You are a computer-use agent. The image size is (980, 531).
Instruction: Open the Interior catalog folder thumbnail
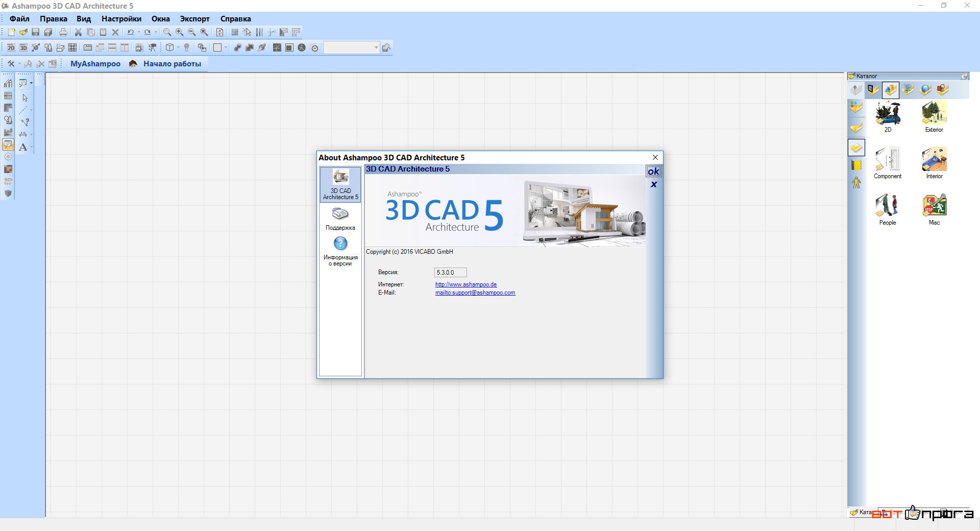(x=934, y=163)
